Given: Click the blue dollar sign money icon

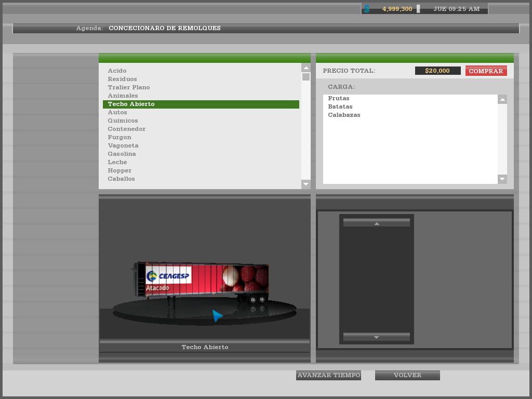Looking at the screenshot, I should click(x=367, y=9).
